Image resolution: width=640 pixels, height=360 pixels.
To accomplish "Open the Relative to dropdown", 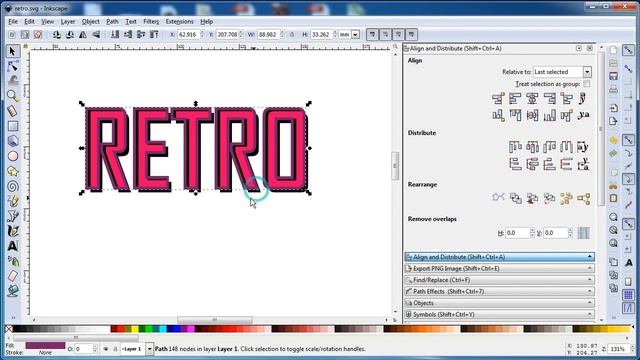I will point(562,72).
